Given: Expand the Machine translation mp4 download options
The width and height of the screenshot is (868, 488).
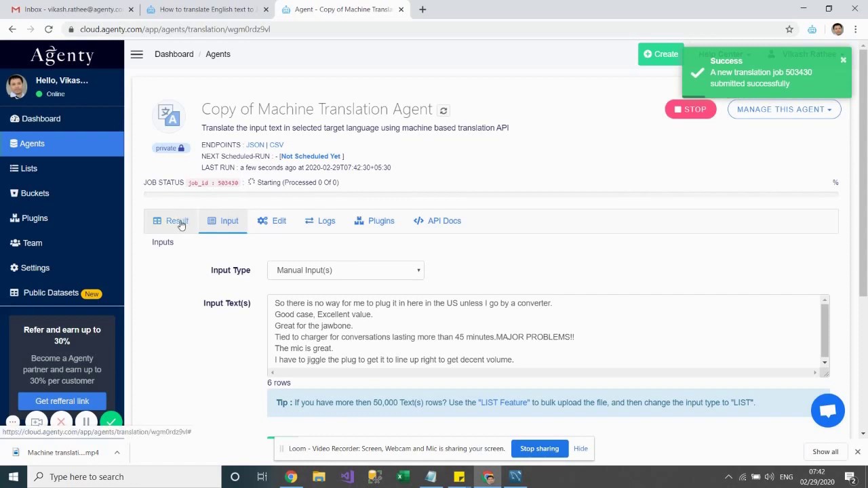Looking at the screenshot, I should coord(117,452).
